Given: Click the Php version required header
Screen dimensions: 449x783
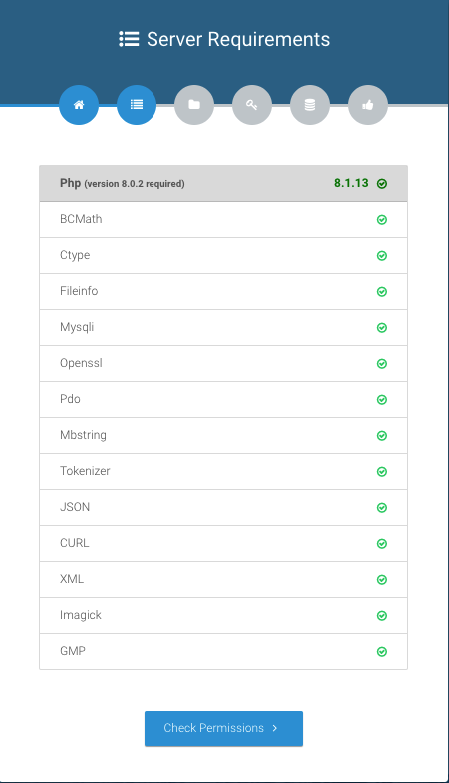Looking at the screenshot, I should (224, 183).
